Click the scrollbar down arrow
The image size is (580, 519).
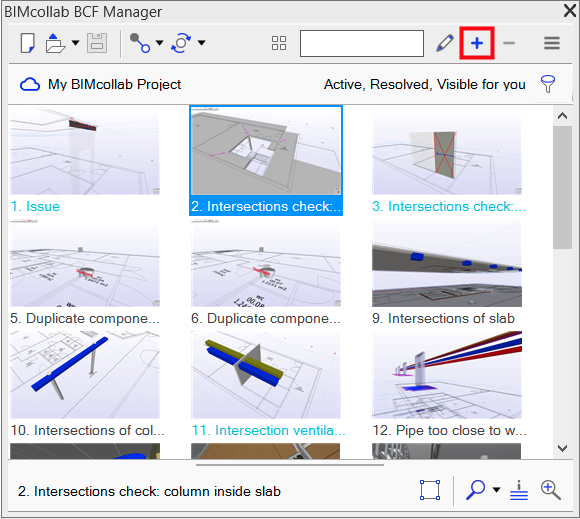[563, 448]
